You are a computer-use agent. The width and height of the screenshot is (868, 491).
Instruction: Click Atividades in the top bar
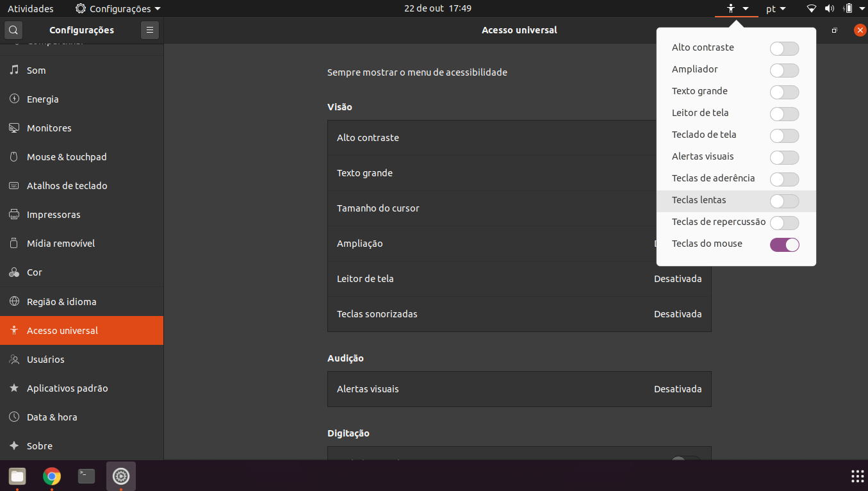click(x=30, y=8)
